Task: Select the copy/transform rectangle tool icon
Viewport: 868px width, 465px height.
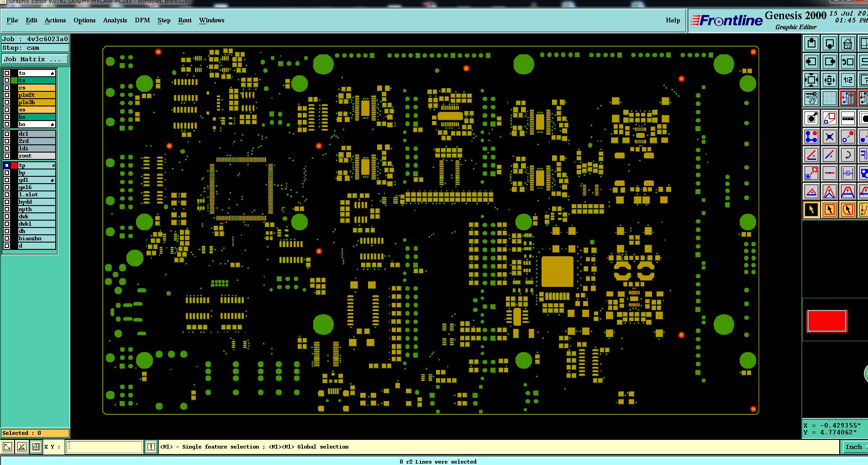Action: [830, 119]
